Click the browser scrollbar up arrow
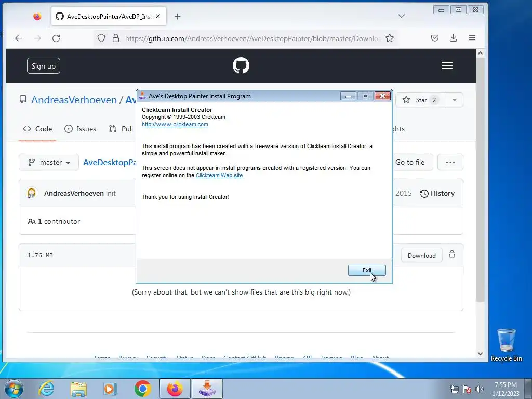Viewport: 532px width, 399px height. pyautogui.click(x=480, y=53)
